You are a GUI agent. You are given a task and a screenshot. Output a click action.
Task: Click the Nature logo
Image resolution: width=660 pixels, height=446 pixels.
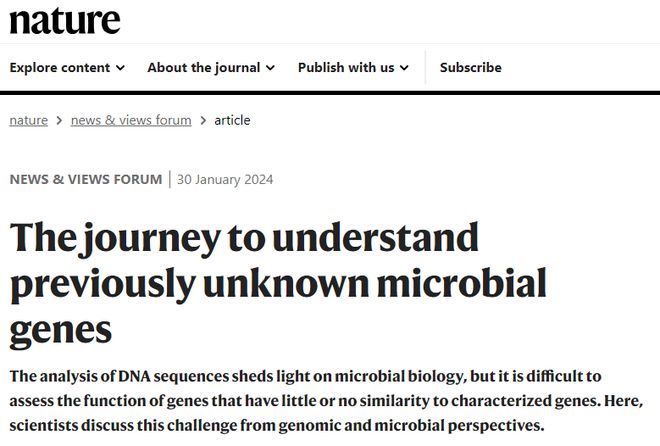tap(65, 20)
